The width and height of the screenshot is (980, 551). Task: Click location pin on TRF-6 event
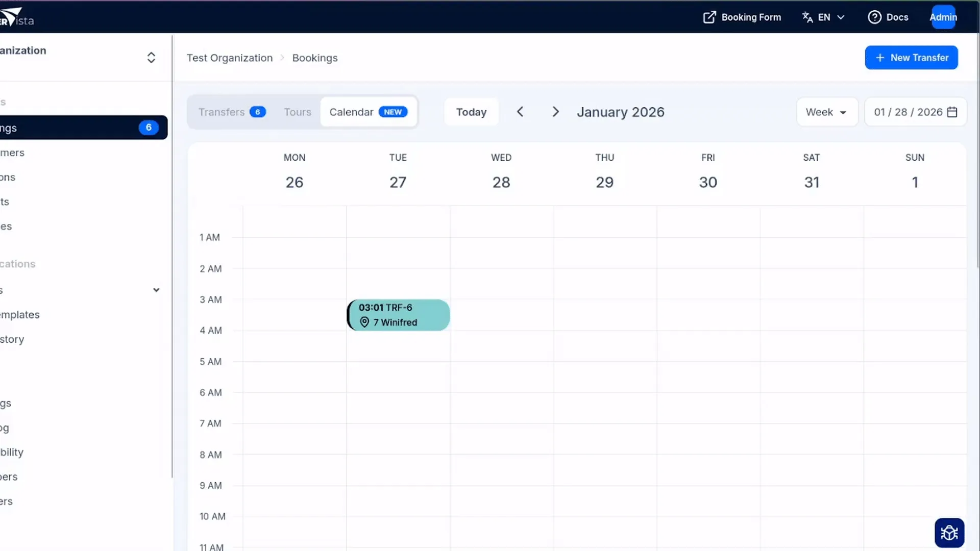[364, 322]
